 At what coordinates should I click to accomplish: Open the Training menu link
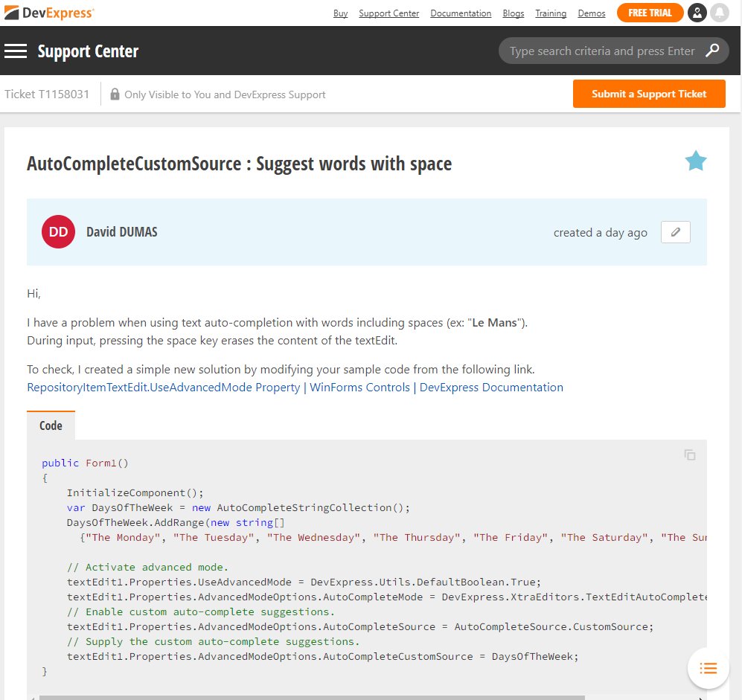click(551, 13)
